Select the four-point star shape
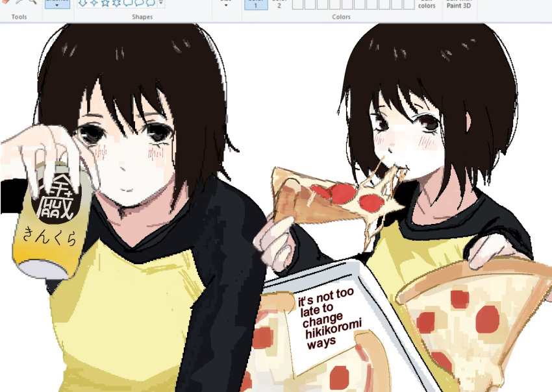 [x=95, y=4]
